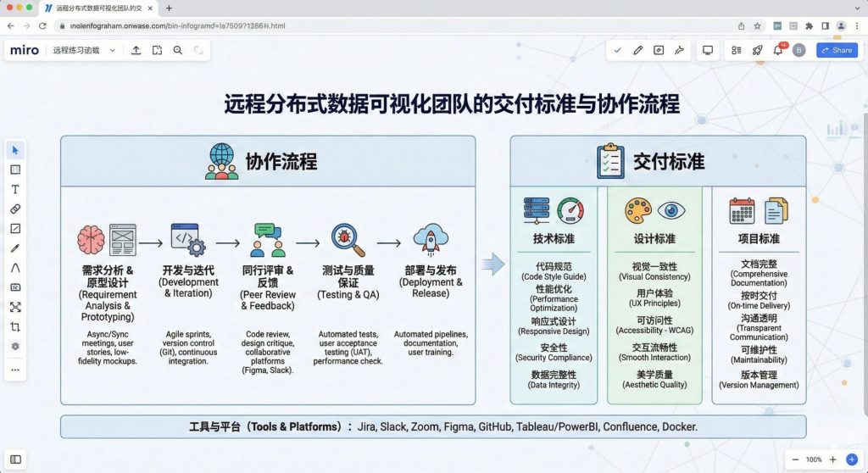Choose the square shape tool
The image size is (868, 473).
click(15, 228)
